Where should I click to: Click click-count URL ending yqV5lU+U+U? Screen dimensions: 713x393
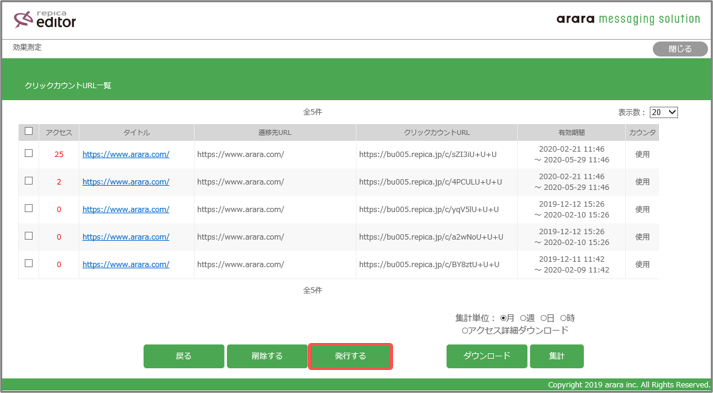point(429,209)
